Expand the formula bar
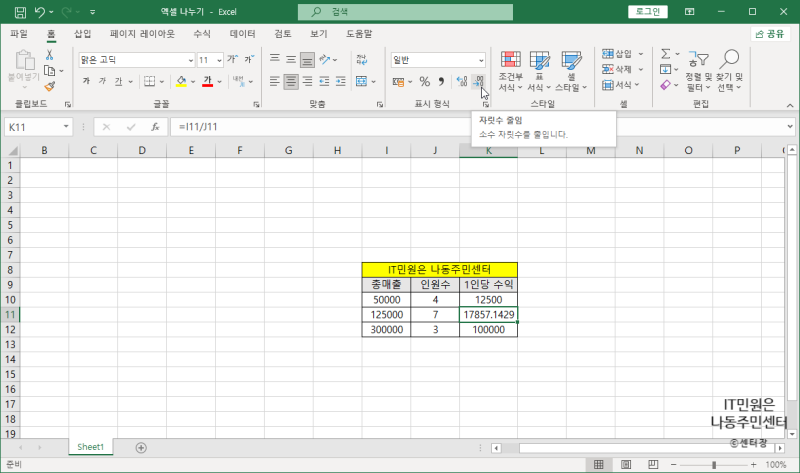Screen dimensions: 800x473 (x=790, y=127)
